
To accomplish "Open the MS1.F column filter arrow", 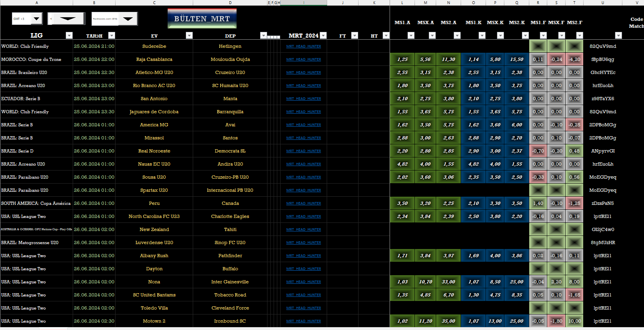I will [543, 36].
